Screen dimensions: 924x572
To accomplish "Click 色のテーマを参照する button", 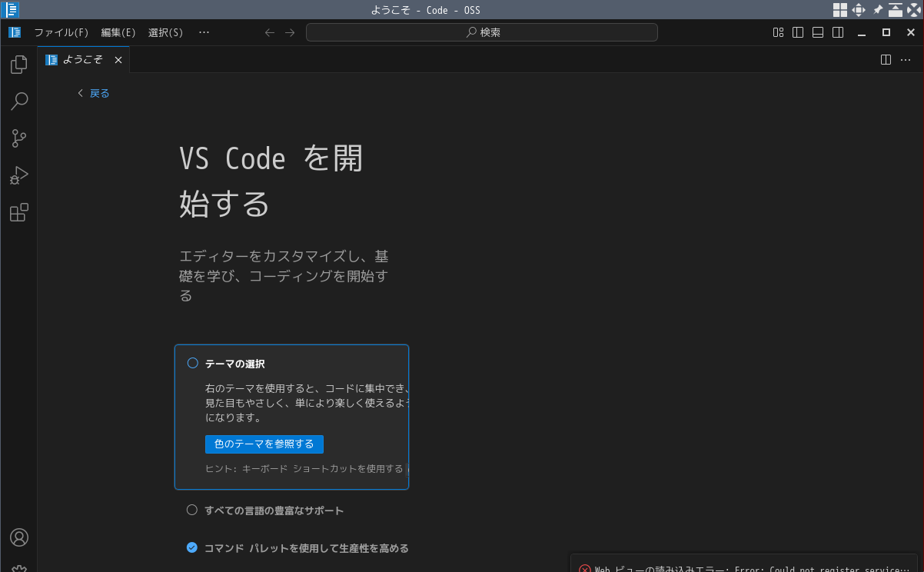I will [x=264, y=444].
